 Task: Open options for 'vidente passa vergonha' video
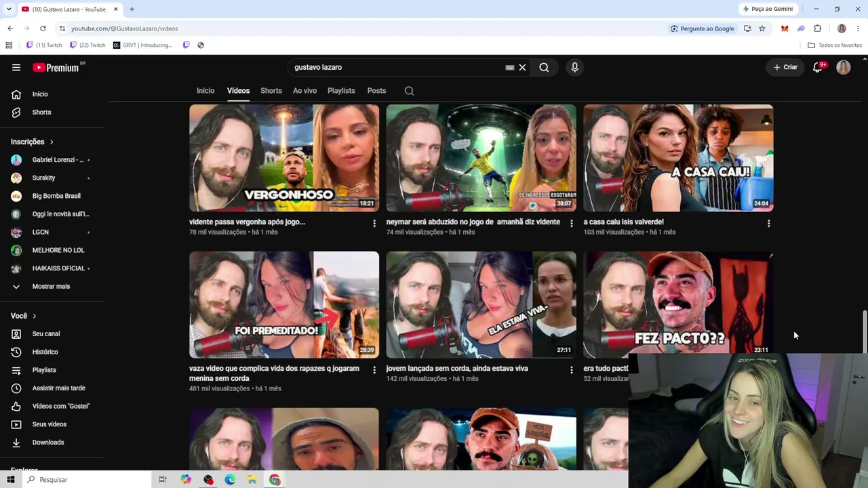(x=374, y=223)
